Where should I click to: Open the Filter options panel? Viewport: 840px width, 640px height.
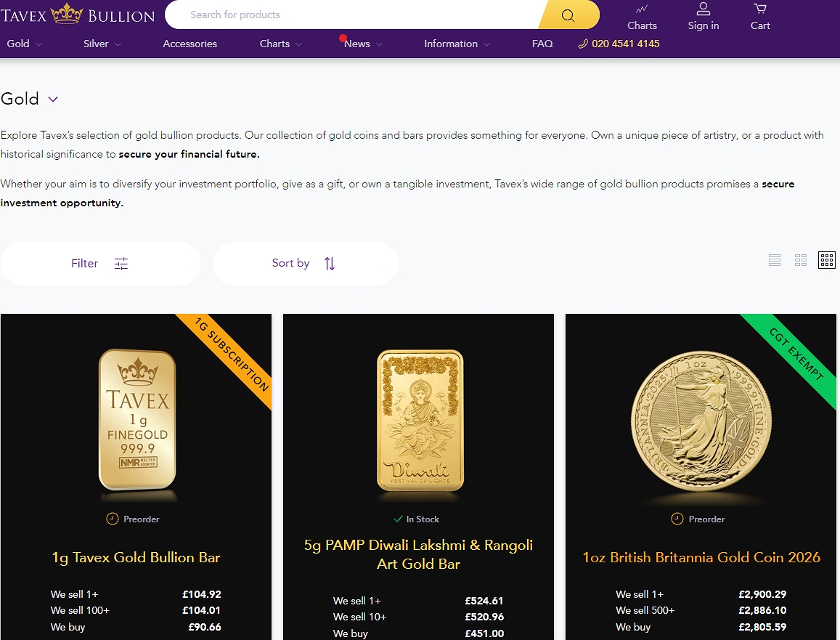100,264
